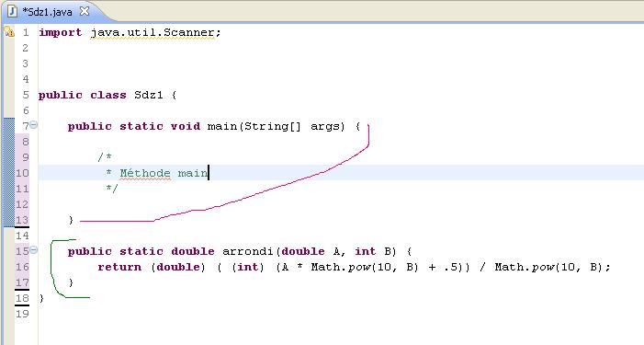
Task: Click line number 5 in the gutter
Action: tap(26, 95)
